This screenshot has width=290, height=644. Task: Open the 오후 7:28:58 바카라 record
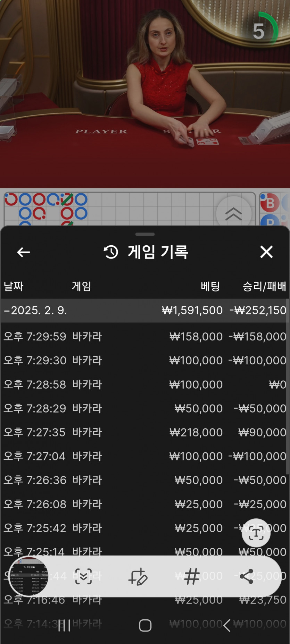click(145, 384)
